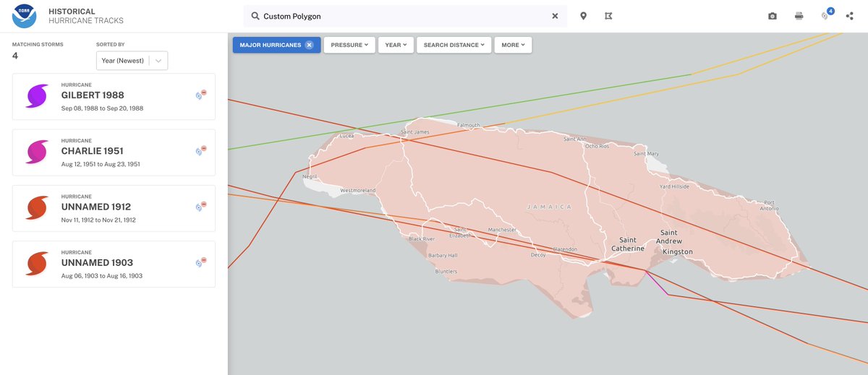
Task: Take a snapshot with the camera icon
Action: tap(773, 16)
